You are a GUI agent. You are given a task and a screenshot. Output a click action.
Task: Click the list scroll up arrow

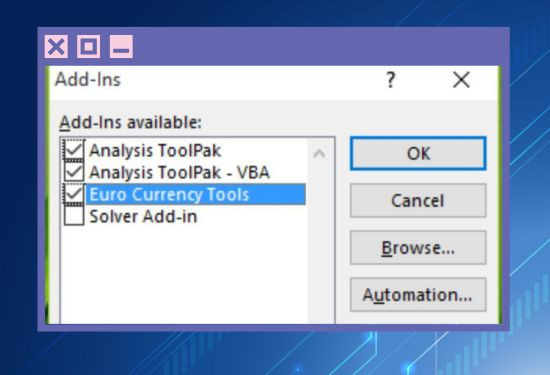pyautogui.click(x=319, y=154)
